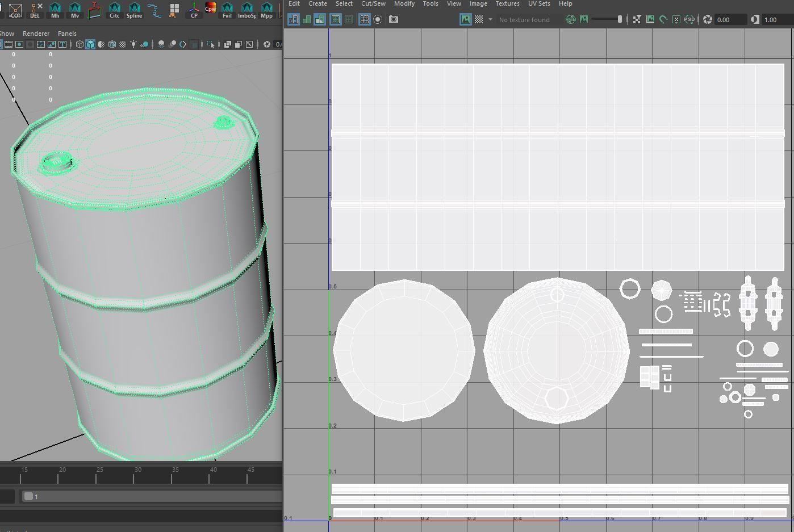This screenshot has height=532, width=794.
Task: Open the UV Sets menu
Action: [539, 4]
